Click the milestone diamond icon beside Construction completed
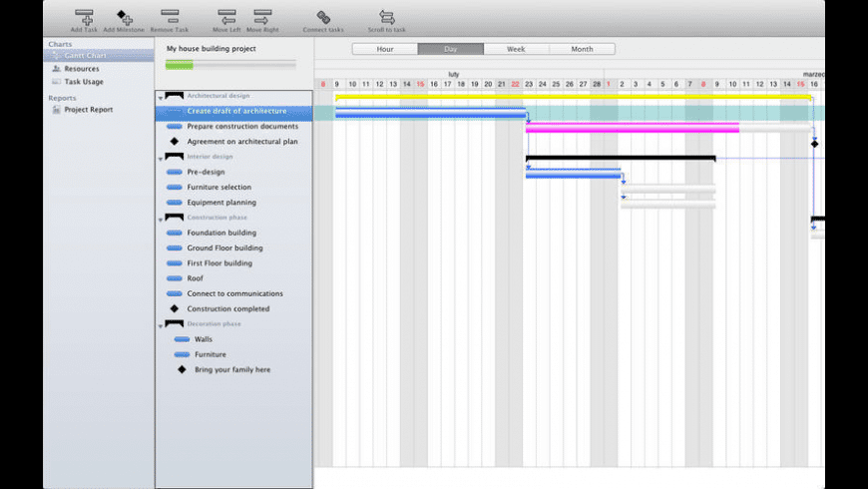 coord(175,309)
